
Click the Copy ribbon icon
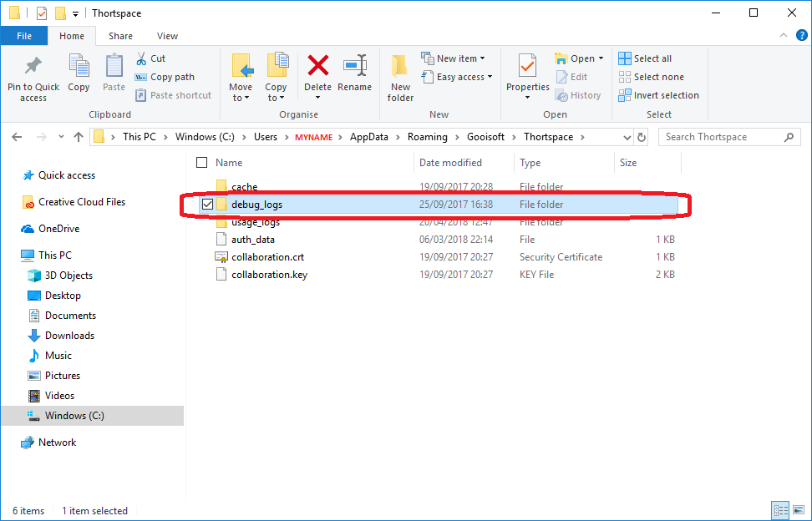coord(79,66)
